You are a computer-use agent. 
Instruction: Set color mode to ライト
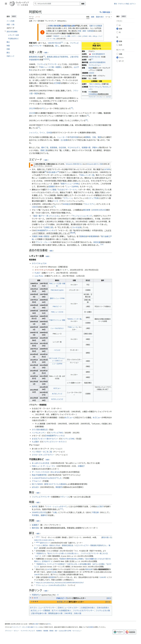(117, 57)
